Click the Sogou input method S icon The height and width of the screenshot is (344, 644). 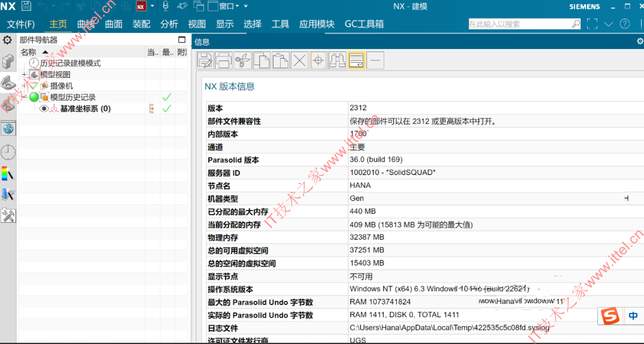click(x=610, y=316)
